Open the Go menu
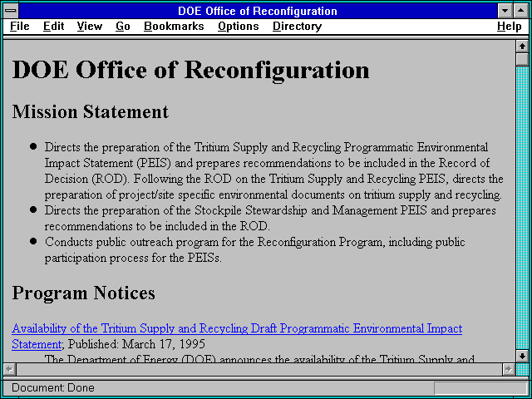 [x=123, y=27]
